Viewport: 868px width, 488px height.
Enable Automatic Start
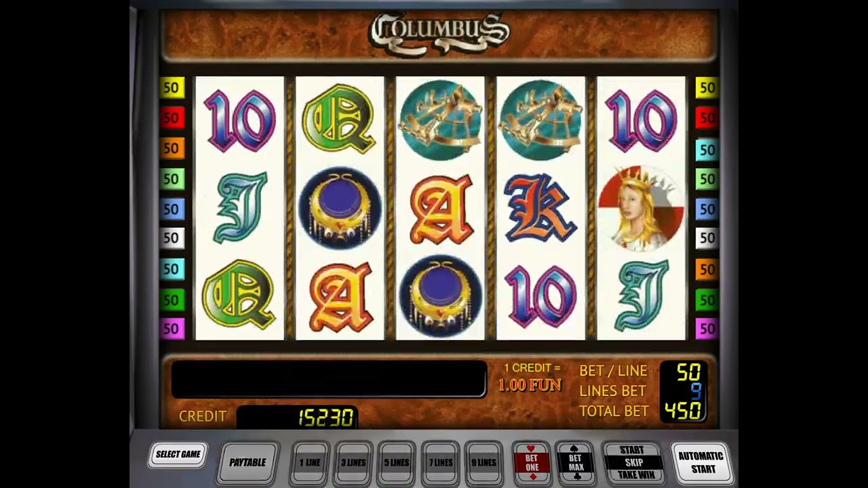(701, 463)
